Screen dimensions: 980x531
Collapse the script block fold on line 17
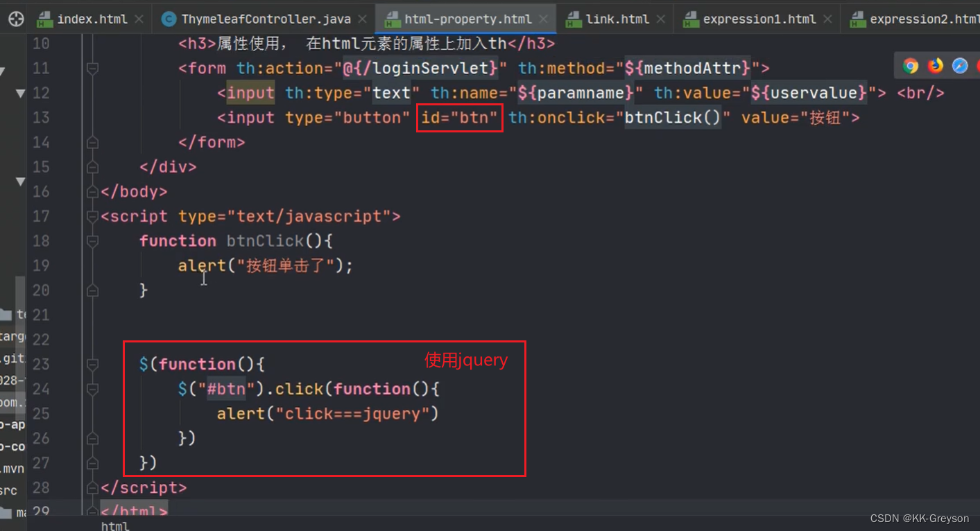(x=92, y=217)
